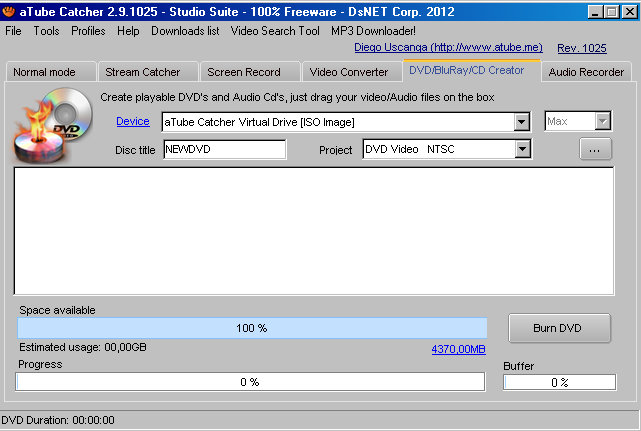Click the 4370,00MB capacity link
The image size is (641, 431).
(458, 349)
